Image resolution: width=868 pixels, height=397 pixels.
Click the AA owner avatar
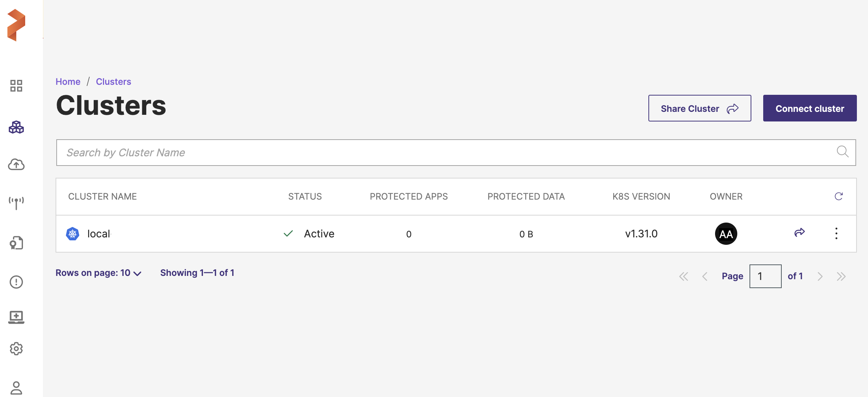(x=726, y=234)
